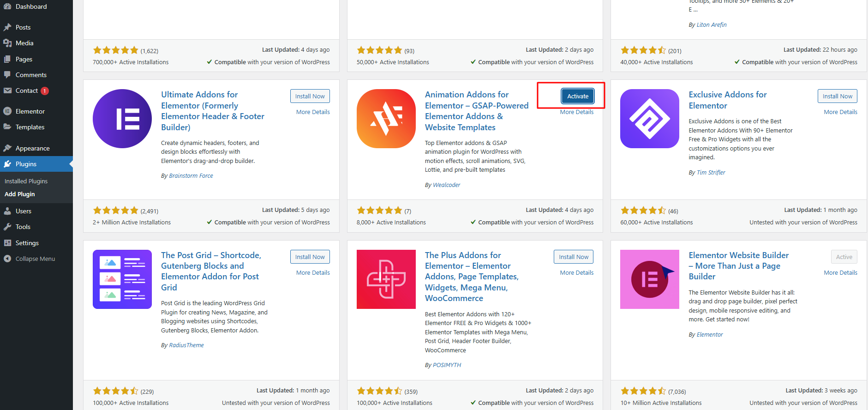Click the Tools wrench icon
The image size is (868, 410).
[7, 227]
